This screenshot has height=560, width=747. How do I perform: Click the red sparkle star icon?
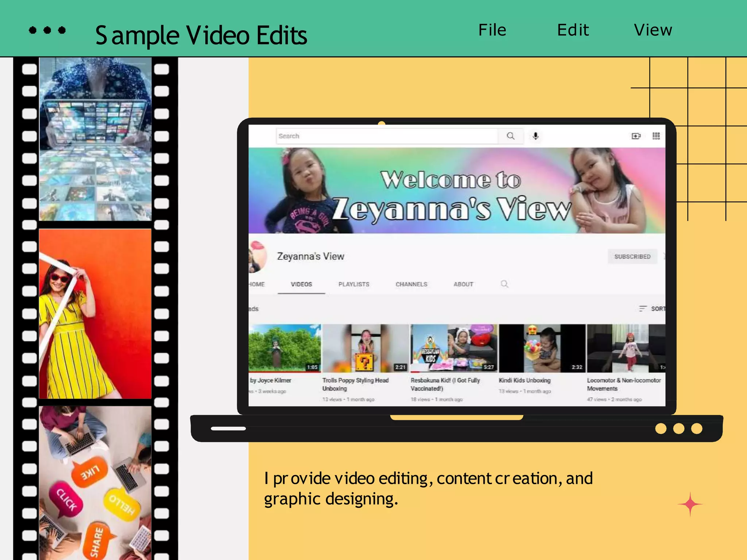click(690, 504)
